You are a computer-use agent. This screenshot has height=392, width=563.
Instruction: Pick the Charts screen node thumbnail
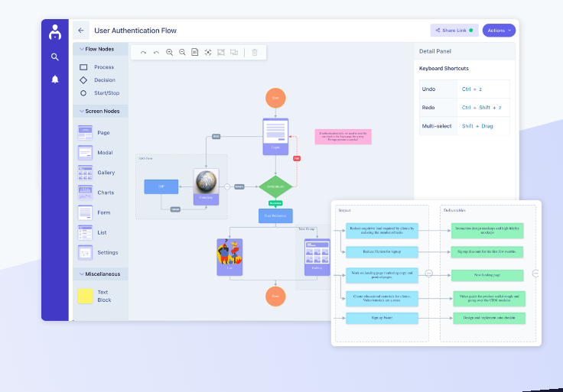pyautogui.click(x=85, y=193)
